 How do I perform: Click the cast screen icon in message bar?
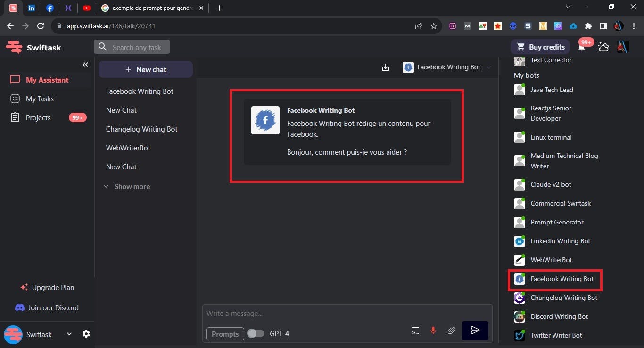(415, 331)
